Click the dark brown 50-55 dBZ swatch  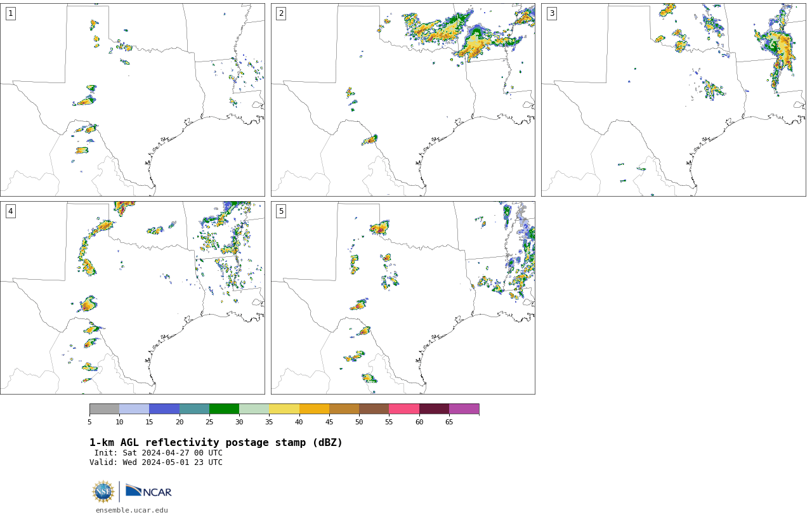(x=374, y=409)
